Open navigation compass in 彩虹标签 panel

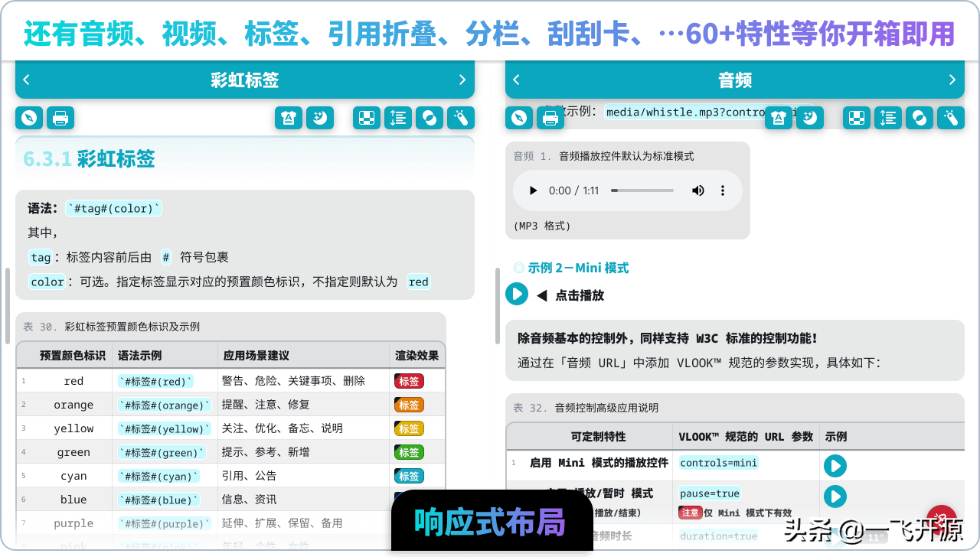point(29,118)
